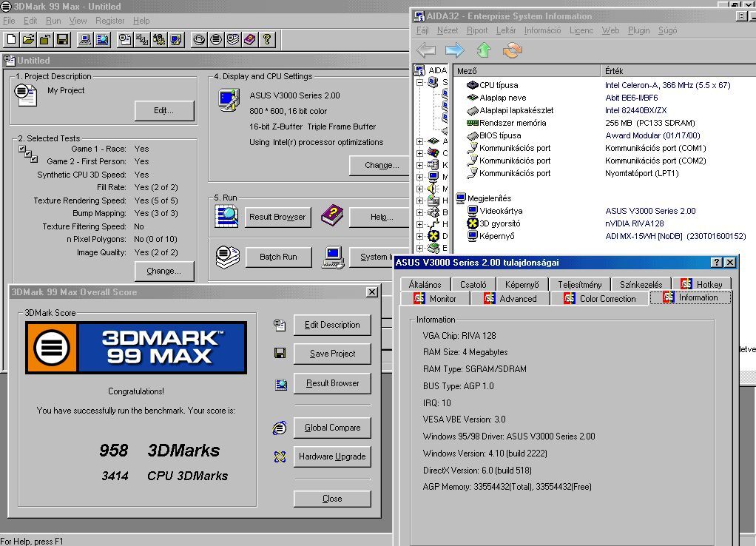Switch to the Color Correction tab
The image size is (756, 546).
tap(600, 299)
